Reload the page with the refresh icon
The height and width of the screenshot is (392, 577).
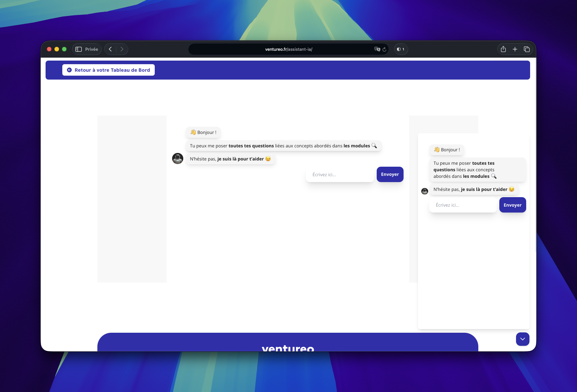click(385, 49)
